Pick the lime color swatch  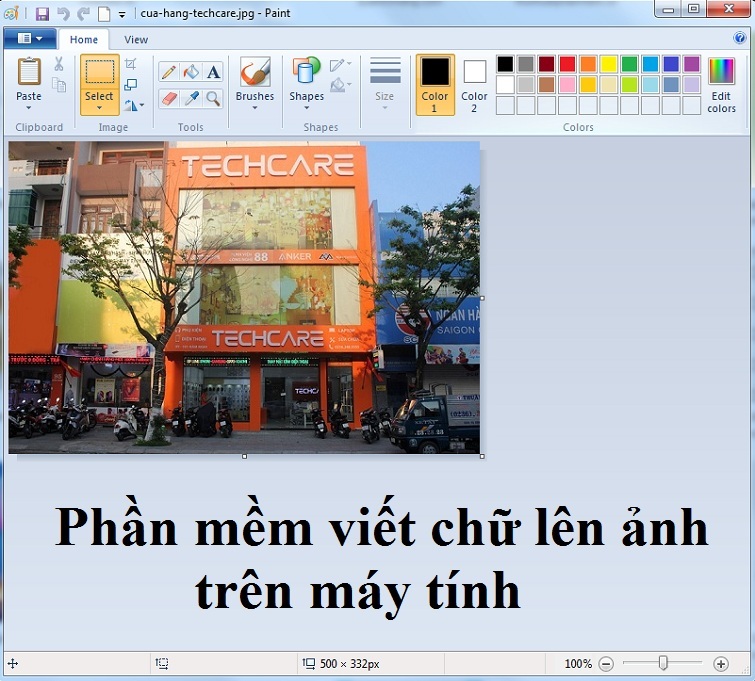tap(629, 84)
